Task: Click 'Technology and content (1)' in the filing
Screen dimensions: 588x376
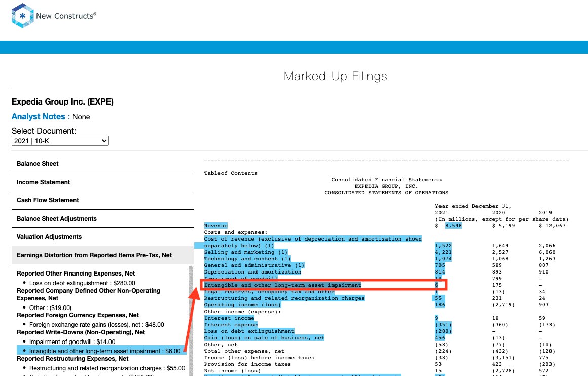Action: point(247,259)
